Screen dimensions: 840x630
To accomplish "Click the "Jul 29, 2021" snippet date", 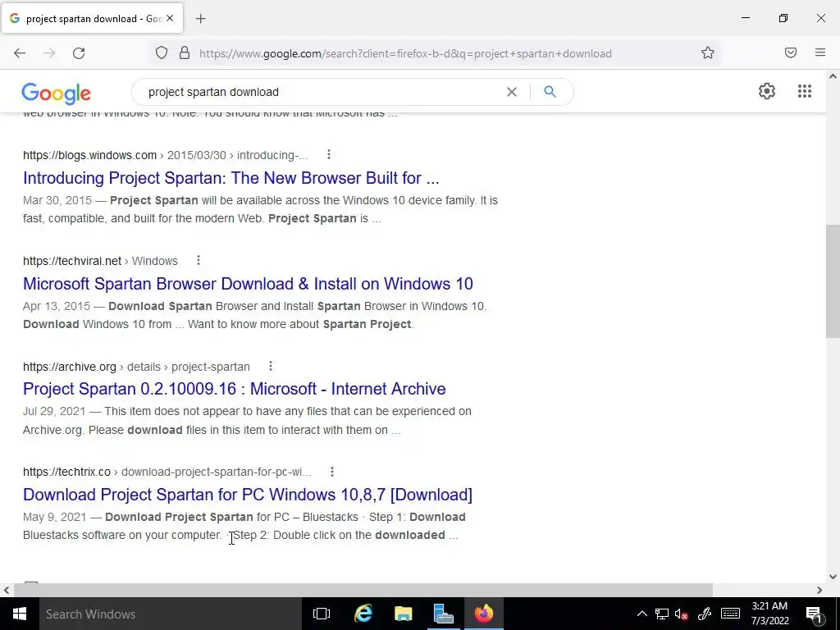I will pos(54,412).
